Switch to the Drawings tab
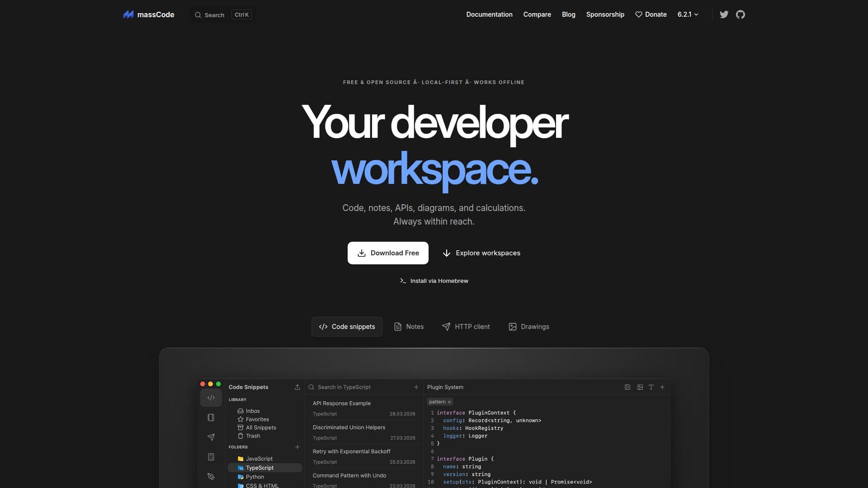This screenshot has height=488, width=868. 528,327
